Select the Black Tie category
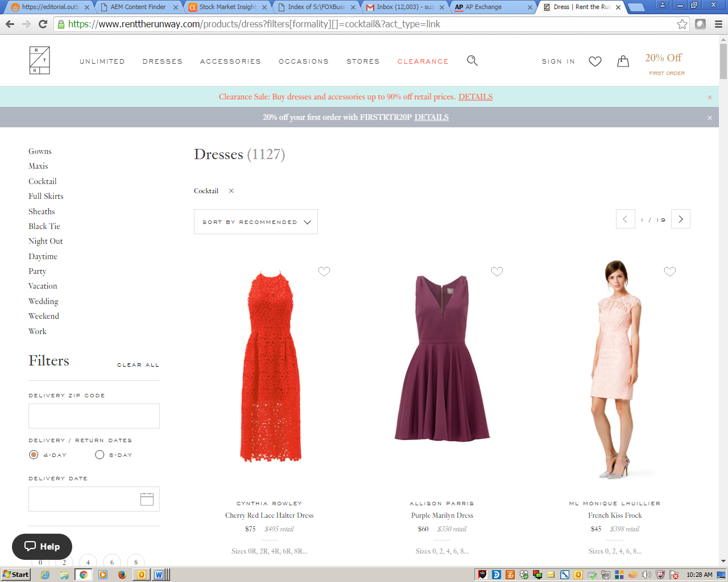Screen dimensions: 728x582 coord(44,226)
